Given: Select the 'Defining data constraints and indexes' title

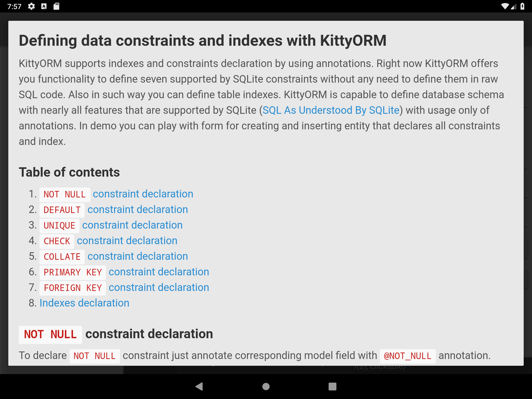Looking at the screenshot, I should [x=203, y=41].
